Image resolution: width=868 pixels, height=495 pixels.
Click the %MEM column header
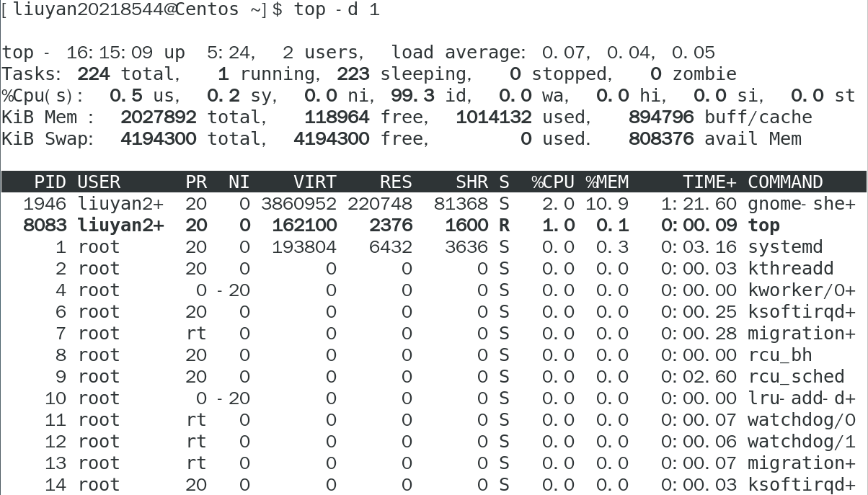[606, 182]
